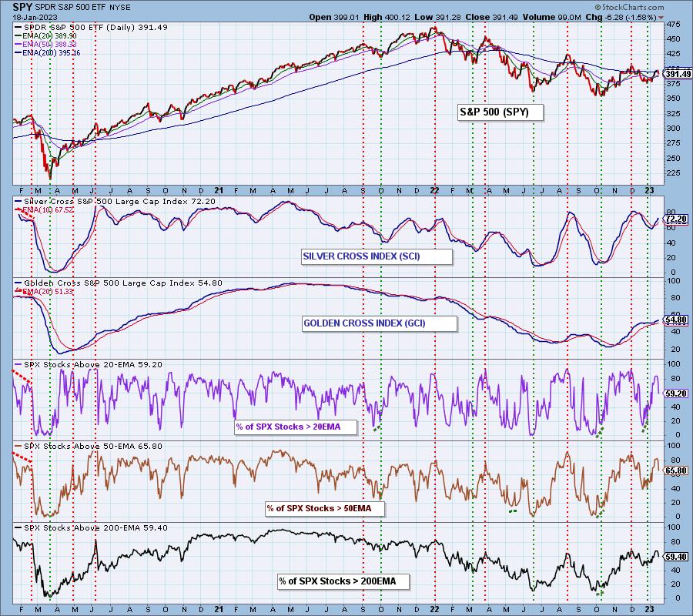Select 'Golden Cross S&P 500 Large Cap Index 54.80' legend

tap(119, 283)
